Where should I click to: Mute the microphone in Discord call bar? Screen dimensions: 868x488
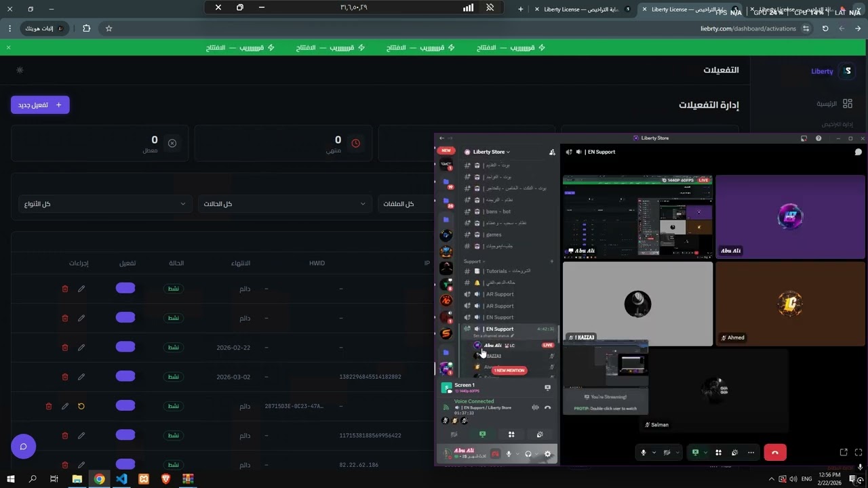pyautogui.click(x=644, y=452)
